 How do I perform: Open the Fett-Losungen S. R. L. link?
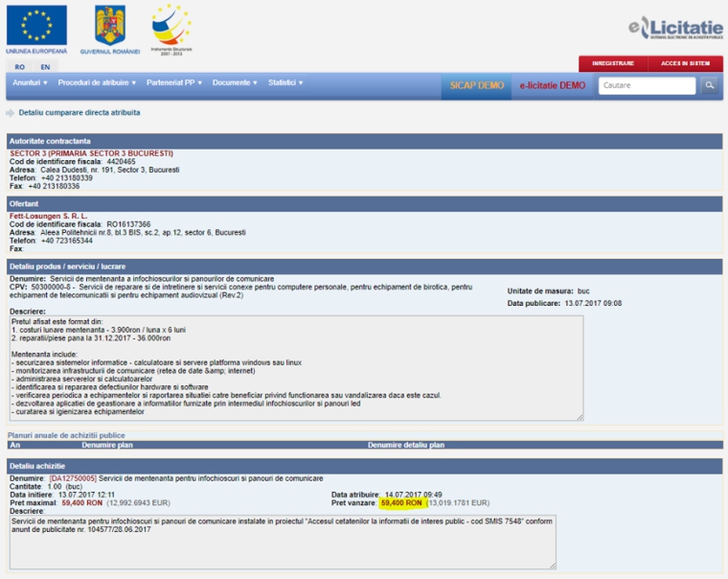point(48,216)
